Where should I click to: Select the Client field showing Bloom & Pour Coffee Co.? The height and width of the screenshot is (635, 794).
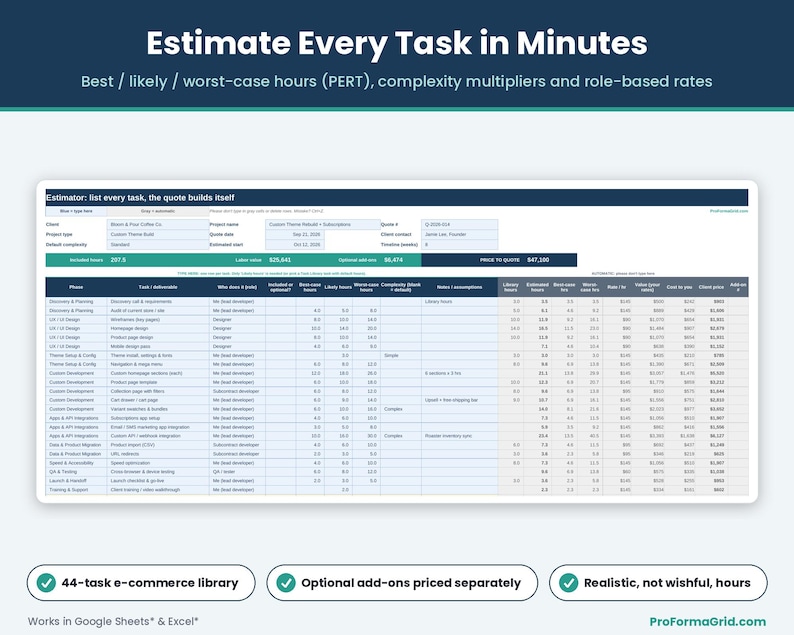tap(157, 224)
